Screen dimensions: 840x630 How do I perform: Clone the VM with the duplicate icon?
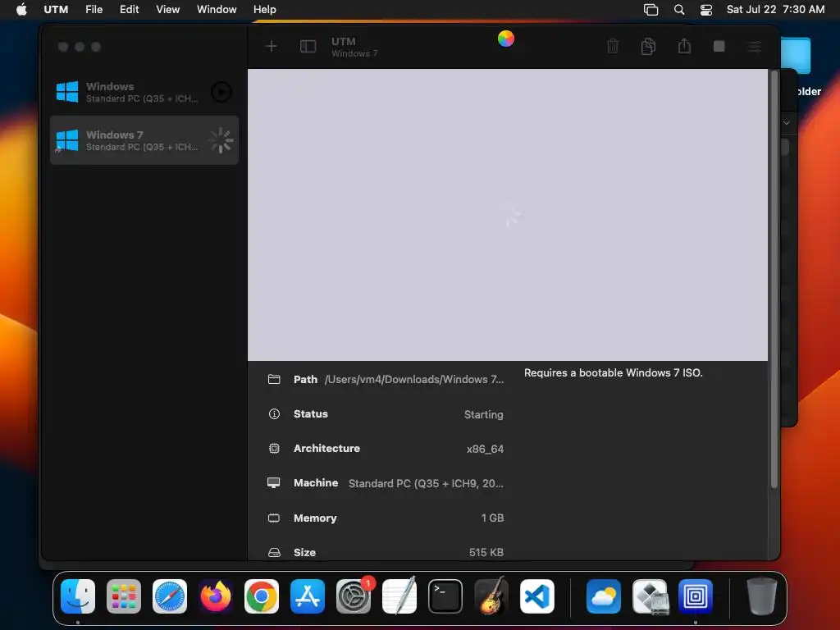(x=648, y=47)
